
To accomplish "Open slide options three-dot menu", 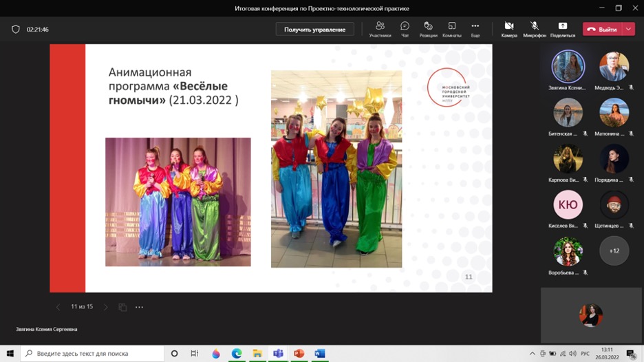I will [139, 307].
